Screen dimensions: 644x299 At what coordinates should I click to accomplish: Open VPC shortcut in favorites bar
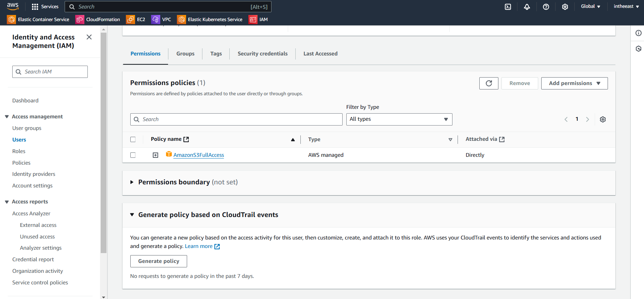[x=161, y=19]
